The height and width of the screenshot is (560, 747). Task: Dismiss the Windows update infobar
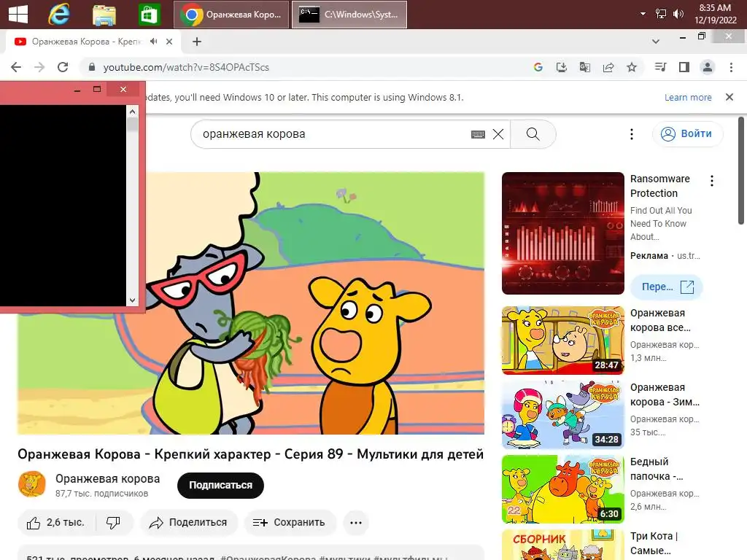(x=729, y=97)
